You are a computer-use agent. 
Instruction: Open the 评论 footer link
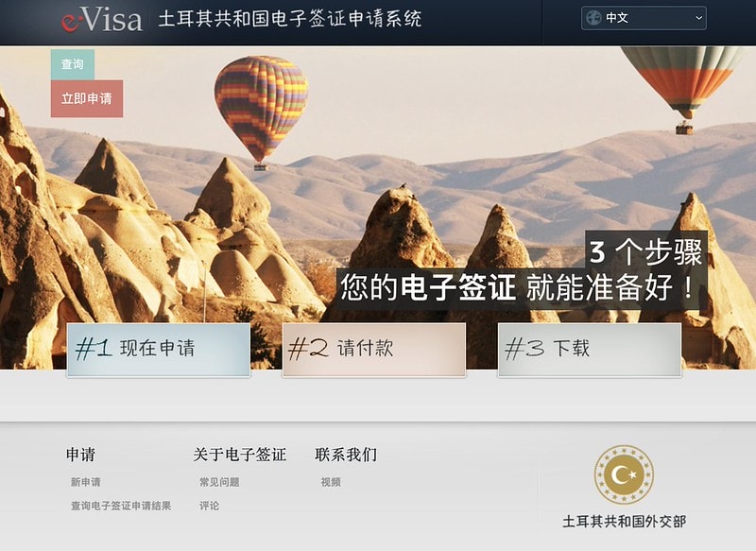click(x=209, y=506)
